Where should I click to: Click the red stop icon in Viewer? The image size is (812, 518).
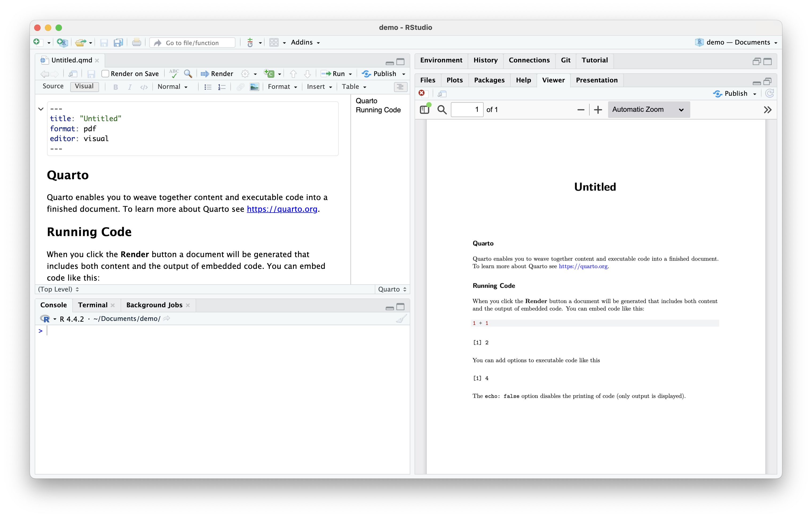421,93
